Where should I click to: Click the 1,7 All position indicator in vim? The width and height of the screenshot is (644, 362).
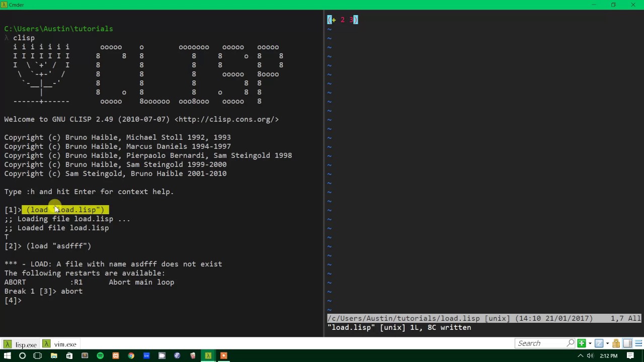626,318
